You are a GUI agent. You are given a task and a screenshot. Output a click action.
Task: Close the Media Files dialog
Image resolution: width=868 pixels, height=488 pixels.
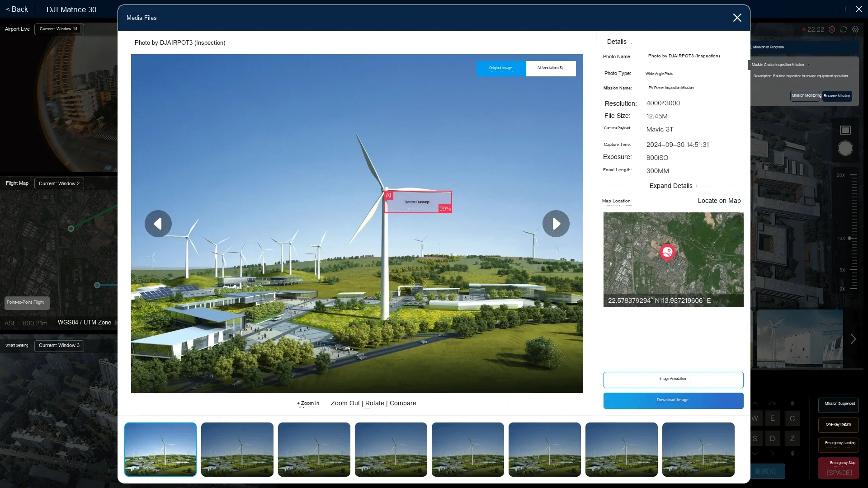click(x=737, y=18)
